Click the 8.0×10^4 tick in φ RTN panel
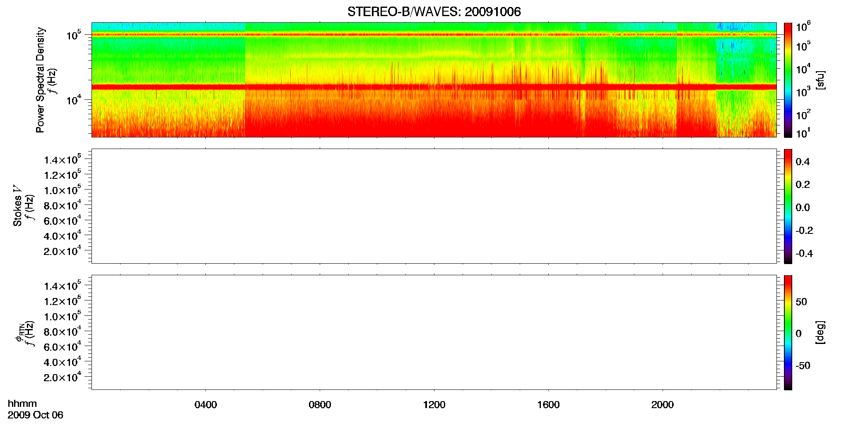The height and width of the screenshot is (447, 868). [x=63, y=332]
